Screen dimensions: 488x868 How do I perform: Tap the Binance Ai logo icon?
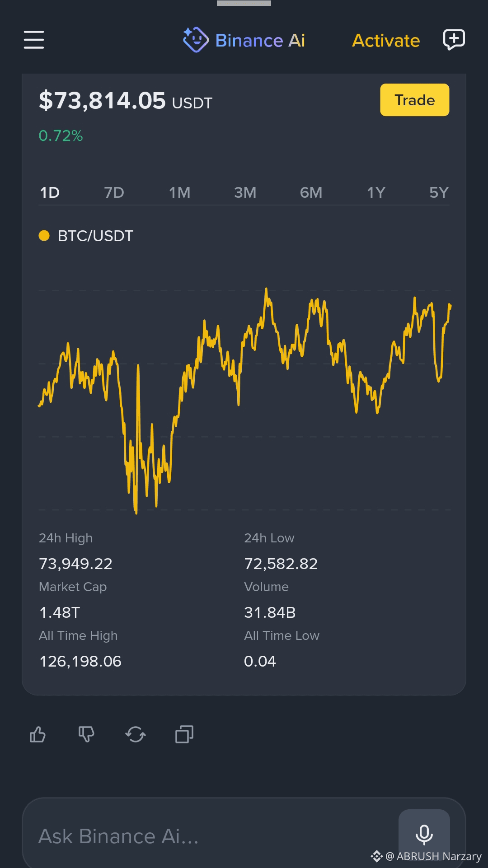[196, 40]
